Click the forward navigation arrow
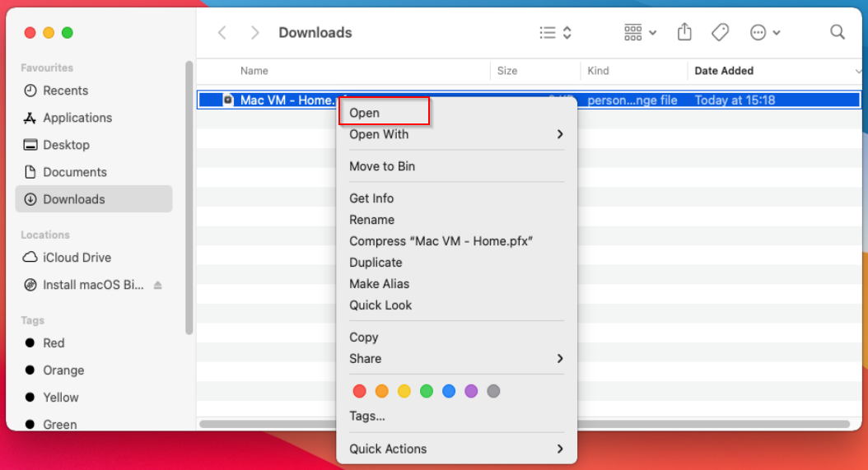 [254, 33]
